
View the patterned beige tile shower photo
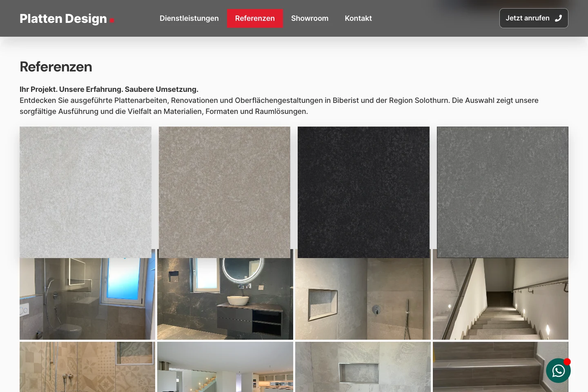click(x=87, y=367)
